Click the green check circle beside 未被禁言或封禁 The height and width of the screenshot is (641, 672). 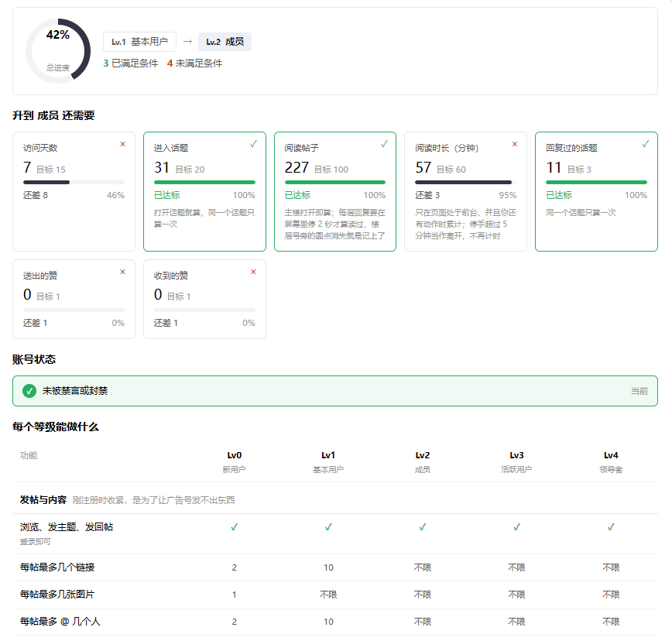29,391
